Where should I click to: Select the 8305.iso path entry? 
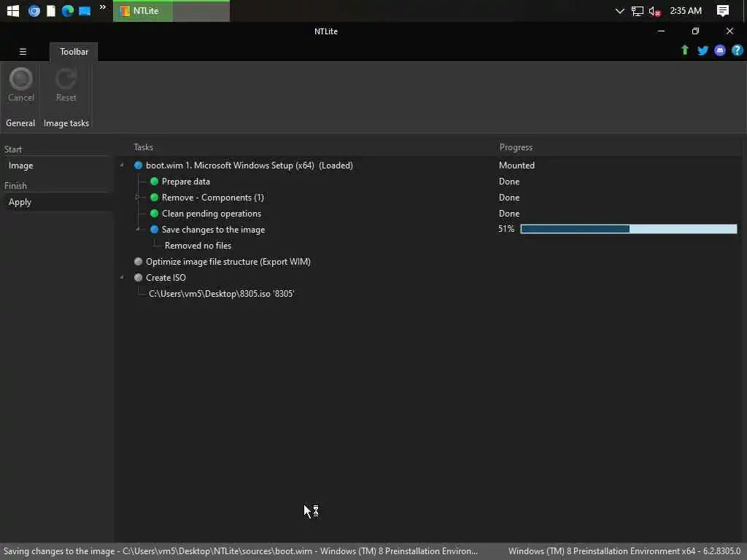[222, 293]
